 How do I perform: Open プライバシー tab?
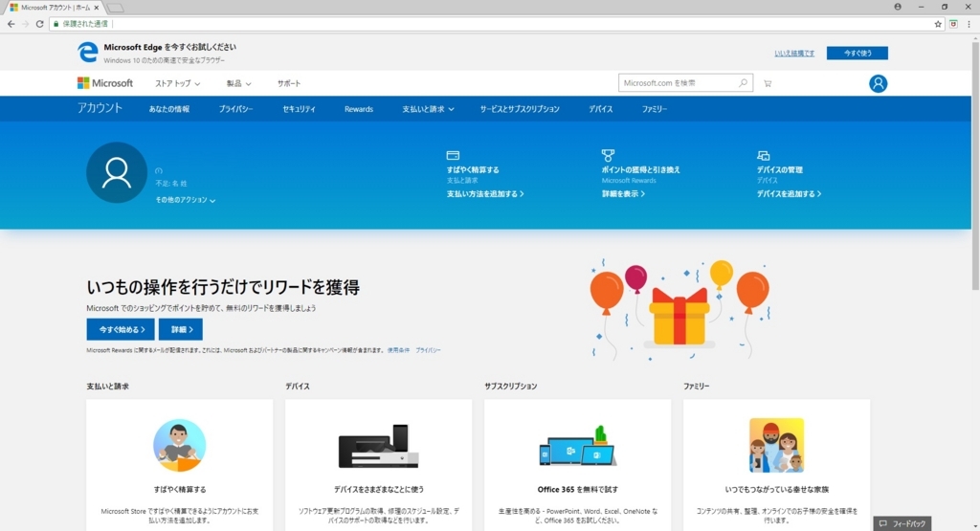235,109
